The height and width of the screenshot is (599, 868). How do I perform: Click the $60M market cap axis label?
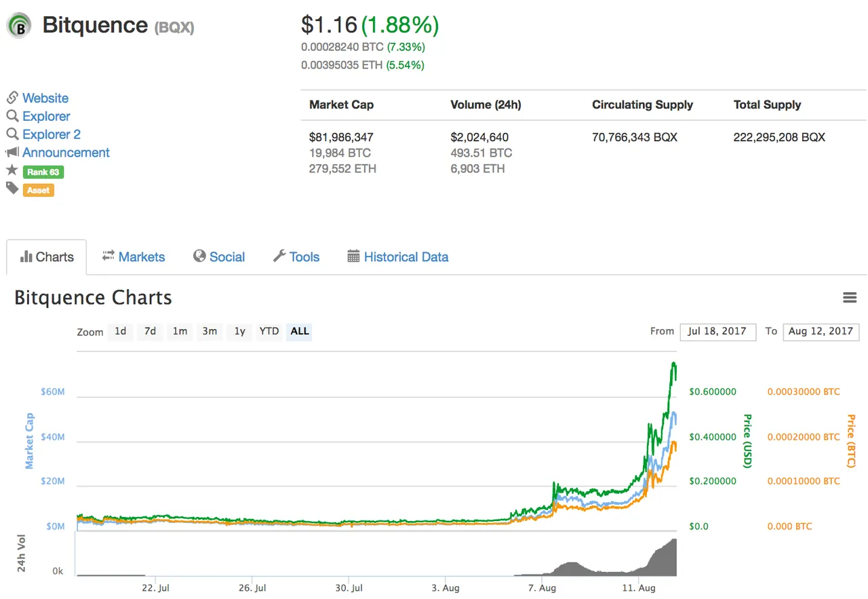(52, 392)
